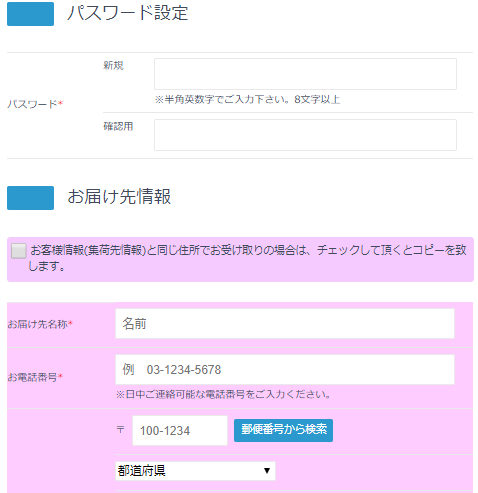Screen dimensions: 478x493
Task: Click the お電話番号 field showing 03-1234-5678
Action: 285,370
